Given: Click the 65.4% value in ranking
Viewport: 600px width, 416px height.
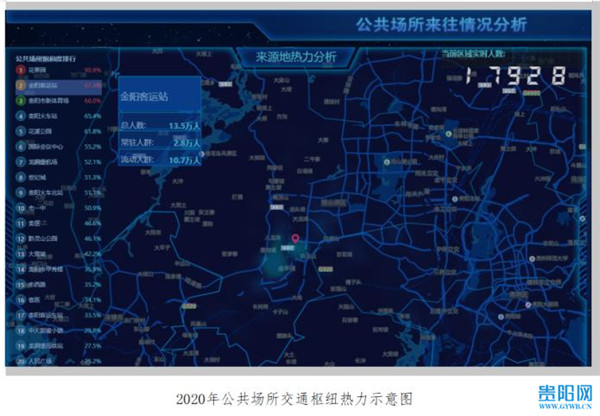Looking at the screenshot, I should (x=93, y=116).
